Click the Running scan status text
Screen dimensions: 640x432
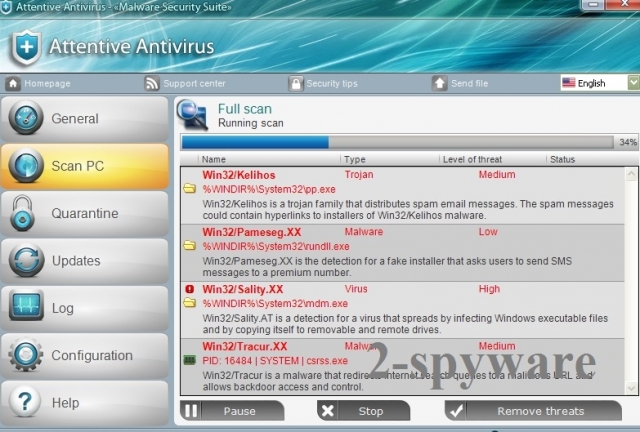[251, 123]
